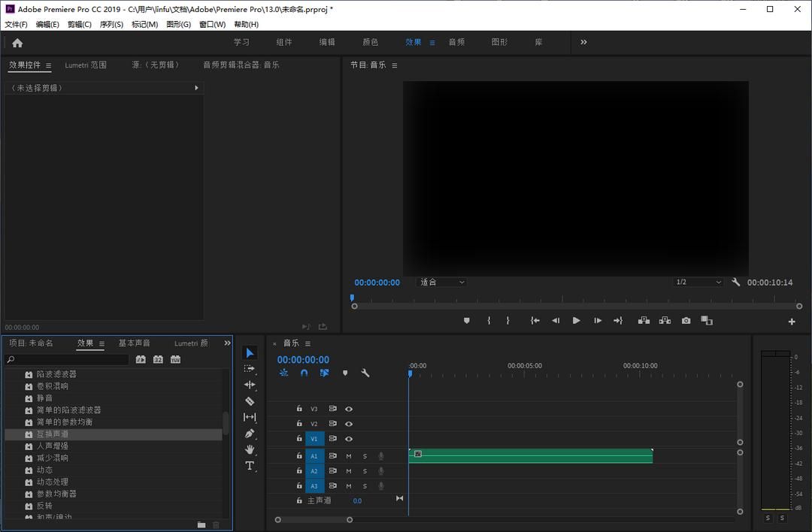Go to In point

click(535, 321)
